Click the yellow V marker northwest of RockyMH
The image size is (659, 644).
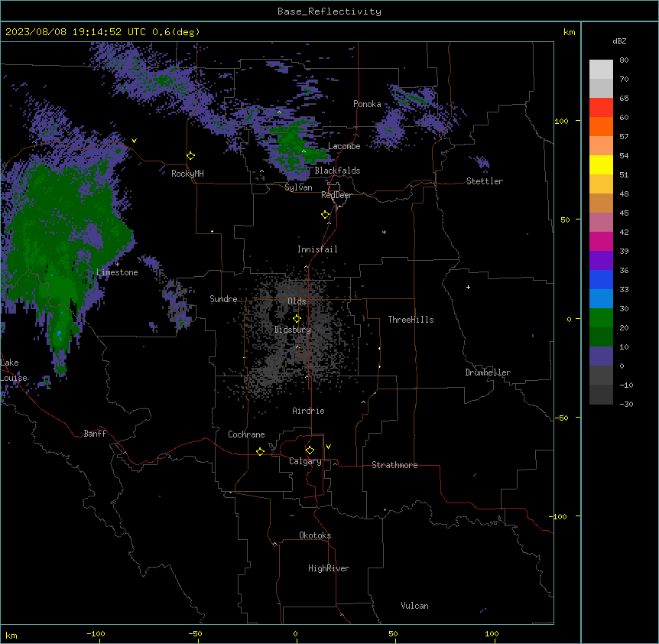tap(134, 141)
